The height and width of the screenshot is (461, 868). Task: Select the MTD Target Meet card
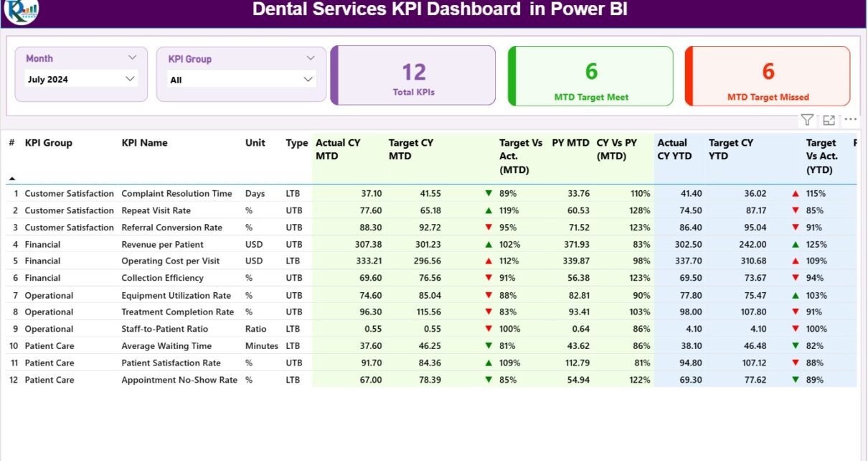click(590, 76)
